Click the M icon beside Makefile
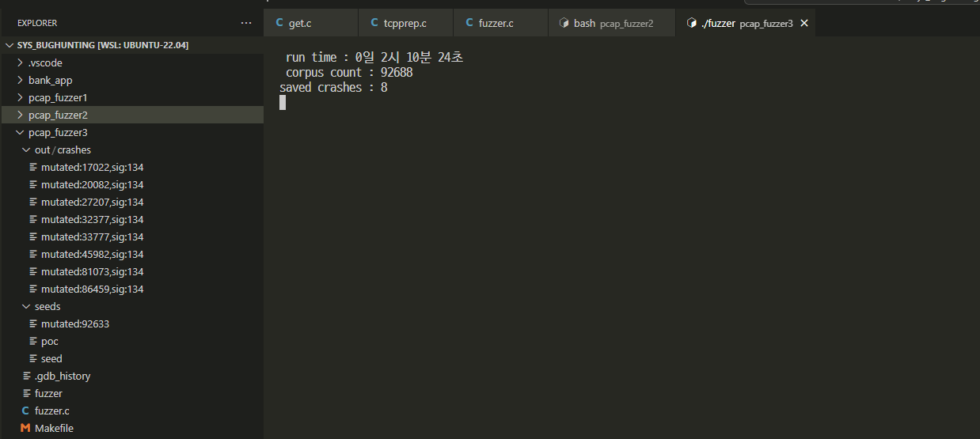980x439 pixels. pos(25,428)
